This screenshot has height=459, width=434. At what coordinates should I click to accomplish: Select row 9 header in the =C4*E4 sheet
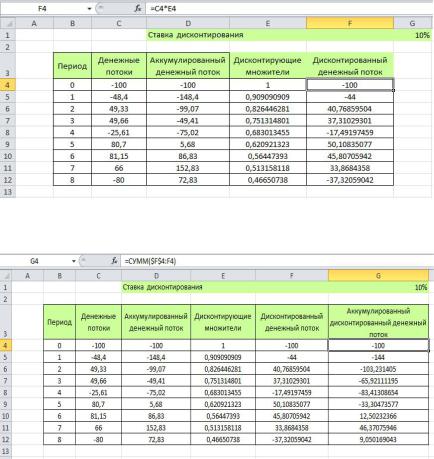(8, 144)
